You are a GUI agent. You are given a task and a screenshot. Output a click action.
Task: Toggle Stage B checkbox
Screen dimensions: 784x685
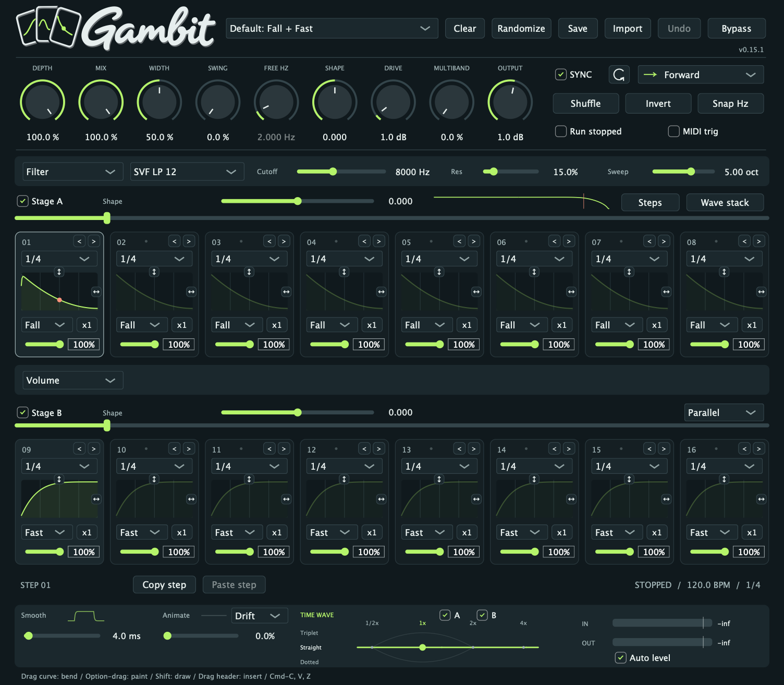22,412
